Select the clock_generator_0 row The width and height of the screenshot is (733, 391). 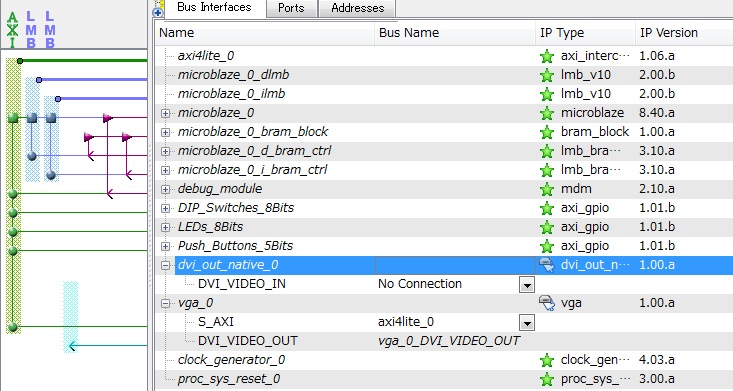pos(444,360)
